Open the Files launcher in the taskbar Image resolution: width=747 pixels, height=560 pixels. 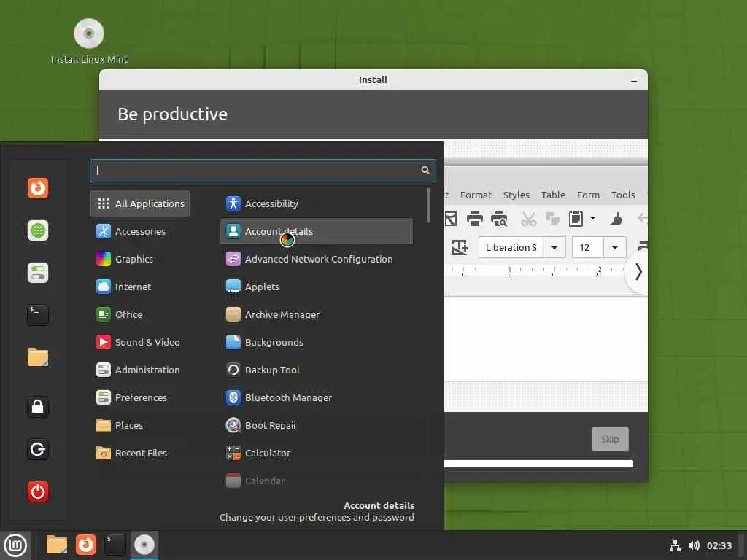[x=57, y=545]
